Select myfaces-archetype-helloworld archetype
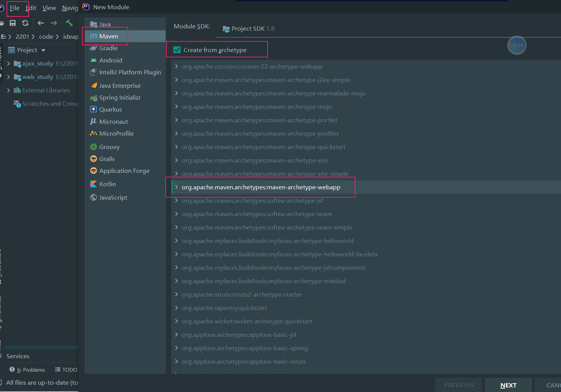The image size is (561, 392). pos(268,241)
